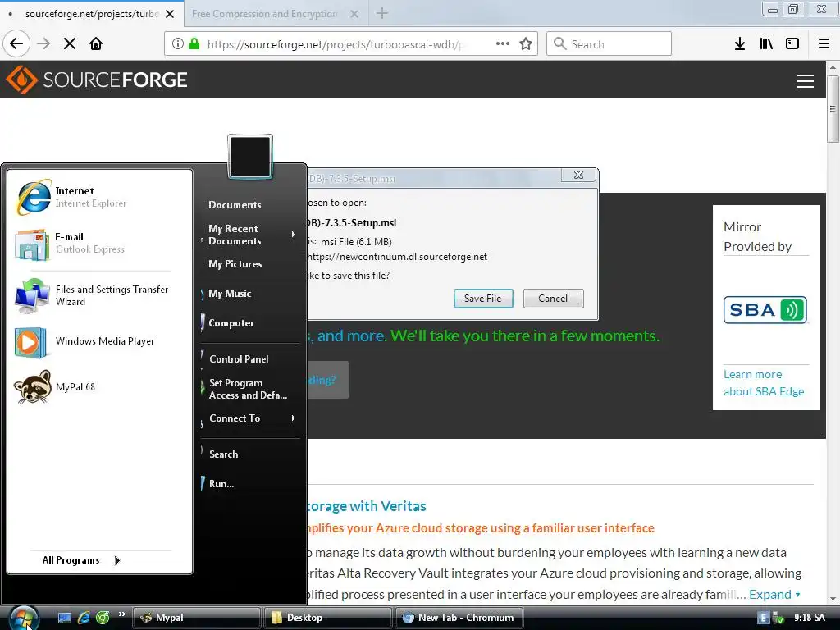Expand Connect To submenu

(x=249, y=418)
